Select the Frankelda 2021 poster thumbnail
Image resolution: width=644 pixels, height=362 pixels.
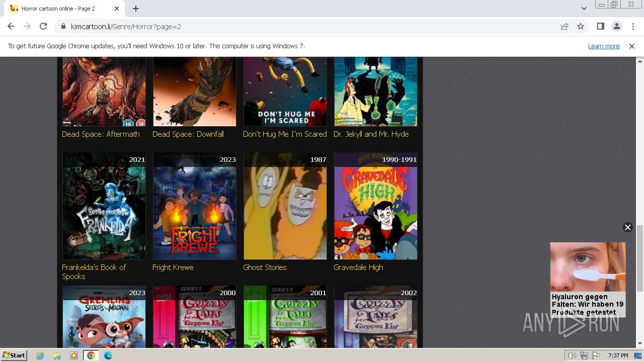pyautogui.click(x=104, y=206)
